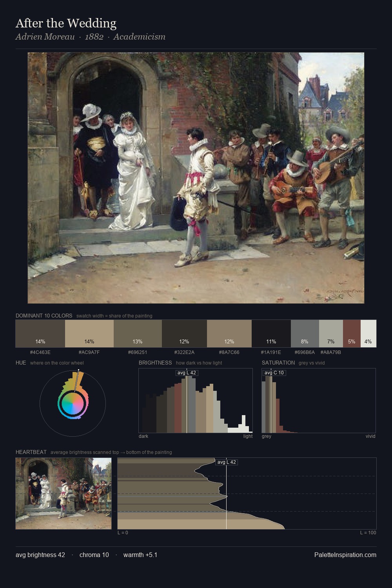
Task: Pick the 8% grey swatch #696B6A
Action: pyautogui.click(x=305, y=334)
